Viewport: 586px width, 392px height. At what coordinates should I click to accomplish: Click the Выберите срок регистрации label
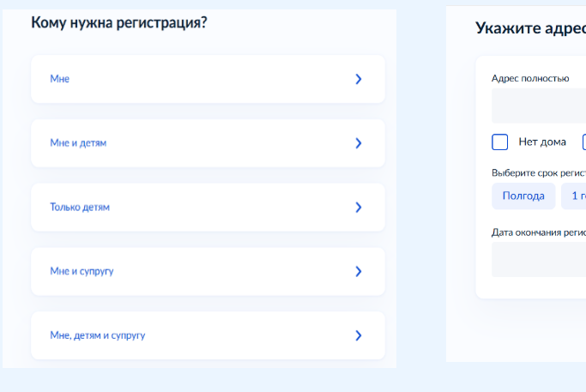coord(539,172)
